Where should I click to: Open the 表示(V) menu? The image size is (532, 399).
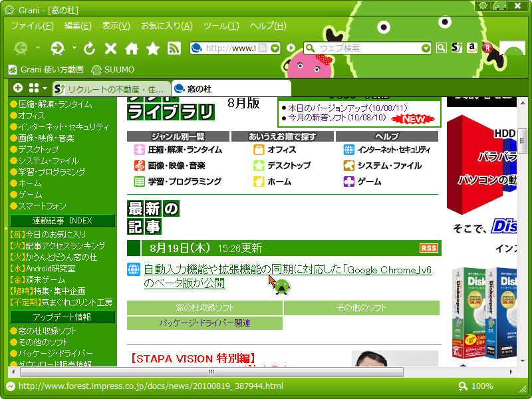tap(116, 26)
